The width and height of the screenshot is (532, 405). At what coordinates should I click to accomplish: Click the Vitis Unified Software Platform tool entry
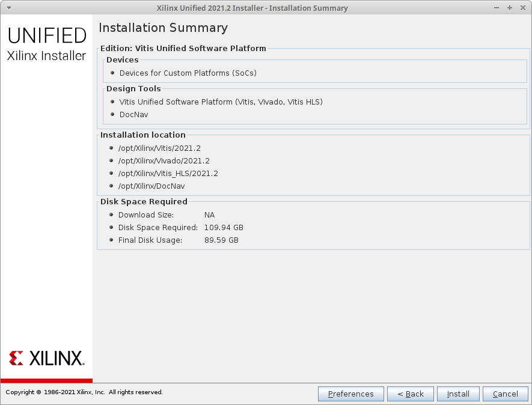[221, 102]
